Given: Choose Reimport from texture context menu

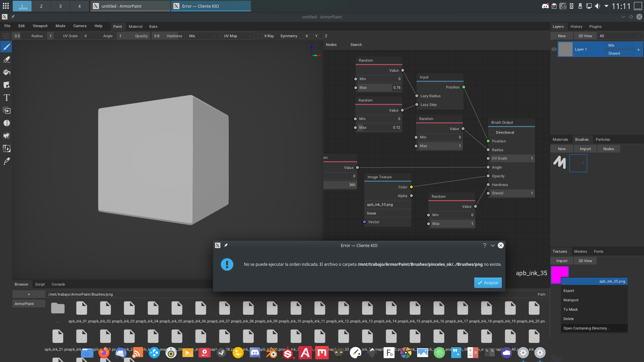Looking at the screenshot, I should (594, 300).
